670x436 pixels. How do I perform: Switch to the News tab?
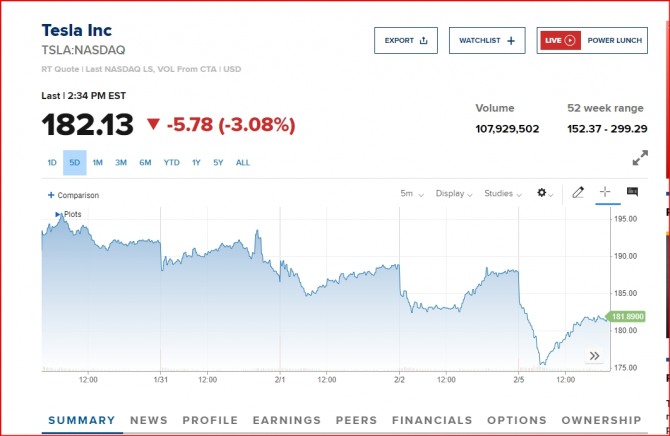pos(148,421)
